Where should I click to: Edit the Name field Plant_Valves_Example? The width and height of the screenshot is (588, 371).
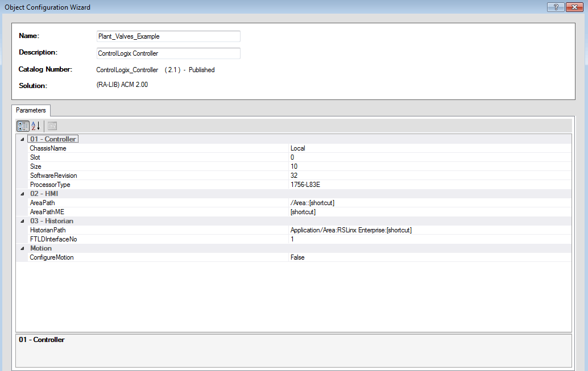coord(168,36)
